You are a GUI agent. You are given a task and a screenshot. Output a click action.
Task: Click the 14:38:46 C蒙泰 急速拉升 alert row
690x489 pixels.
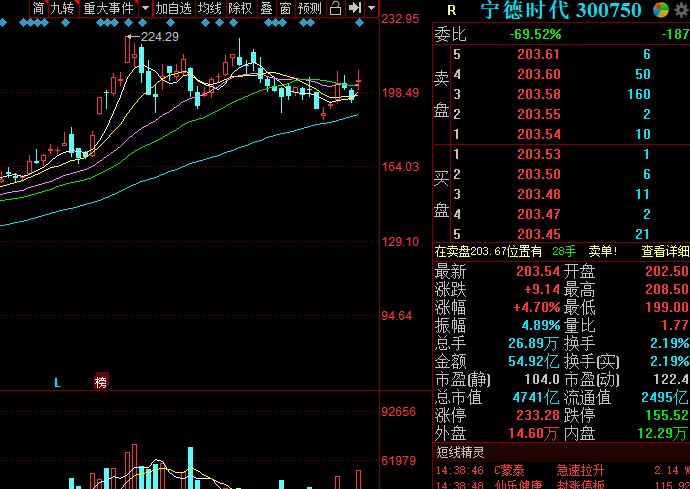[x=563, y=471]
